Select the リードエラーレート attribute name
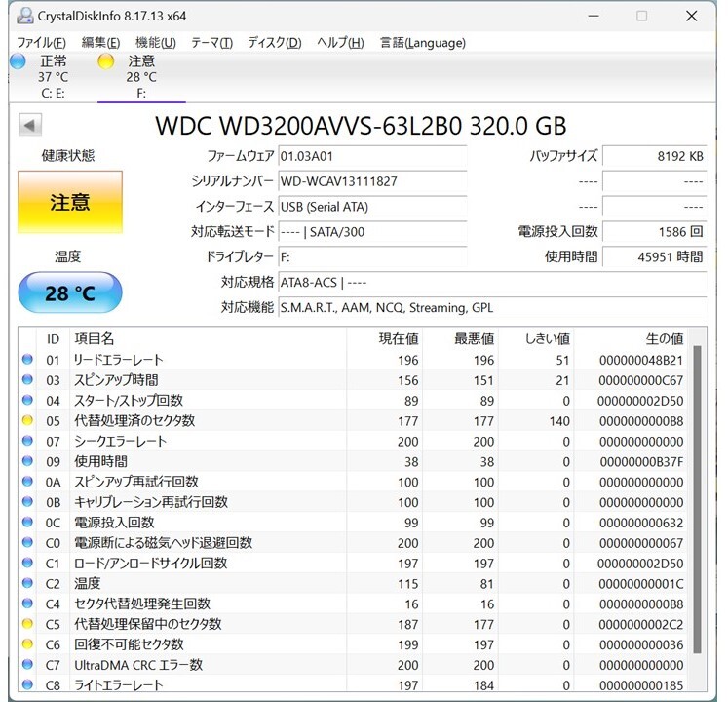 click(119, 360)
